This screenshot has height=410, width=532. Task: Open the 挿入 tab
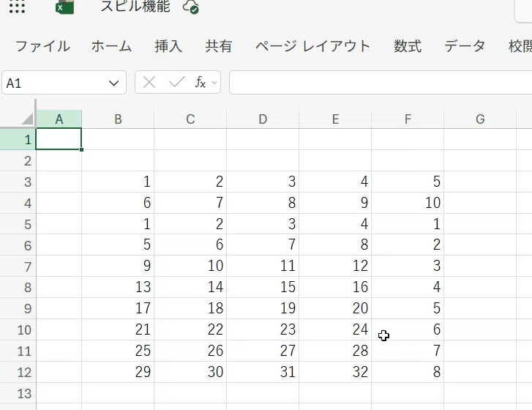pos(168,46)
